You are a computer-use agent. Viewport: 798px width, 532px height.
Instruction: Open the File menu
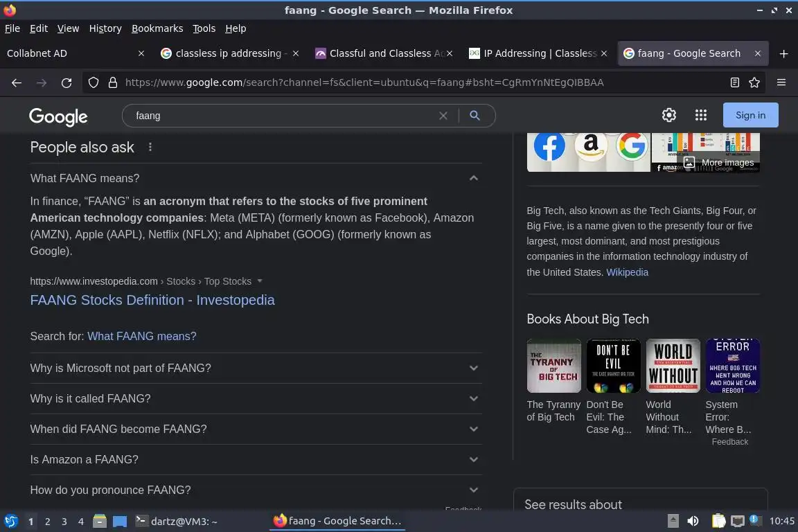tap(12, 28)
